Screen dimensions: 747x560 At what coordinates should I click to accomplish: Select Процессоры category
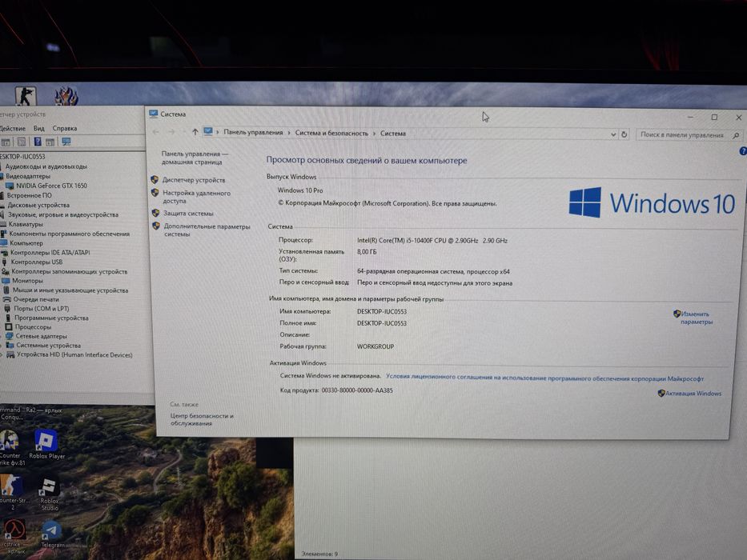pos(33,326)
